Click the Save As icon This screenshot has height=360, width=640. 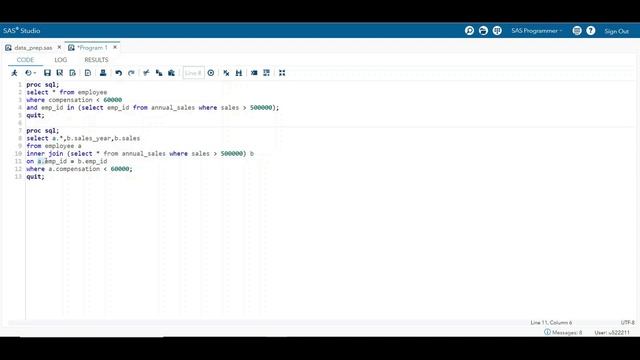tap(60, 73)
